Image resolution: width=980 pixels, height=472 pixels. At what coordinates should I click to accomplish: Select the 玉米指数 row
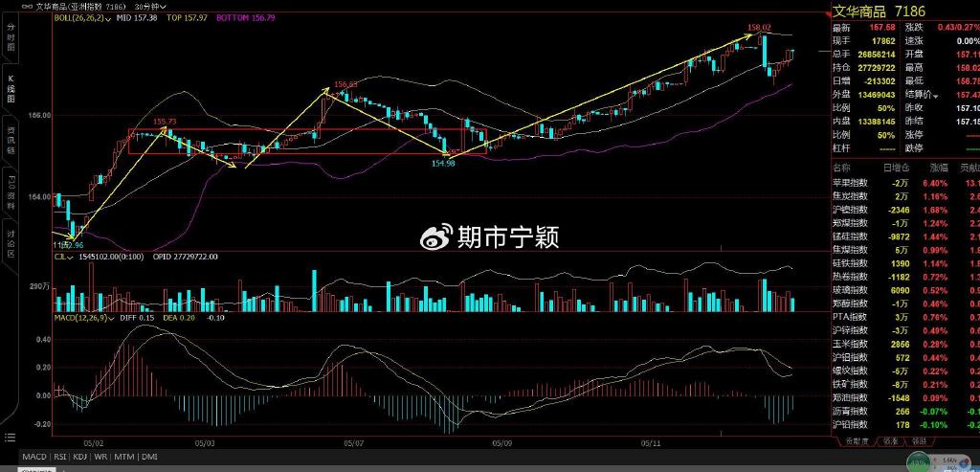905,344
